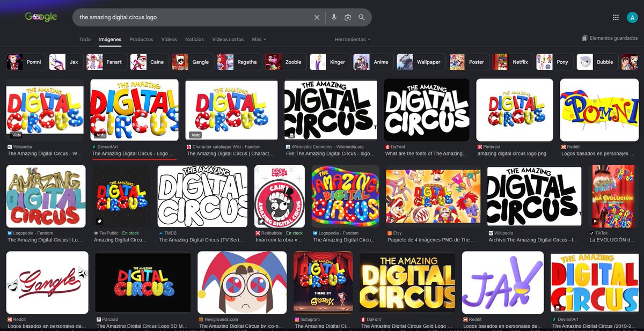Open Elementos guardados
The width and height of the screenshot is (644, 331).
coord(610,39)
